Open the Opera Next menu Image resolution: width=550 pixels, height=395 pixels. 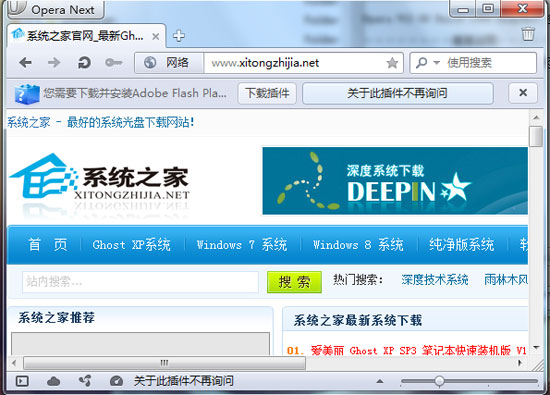55,9
